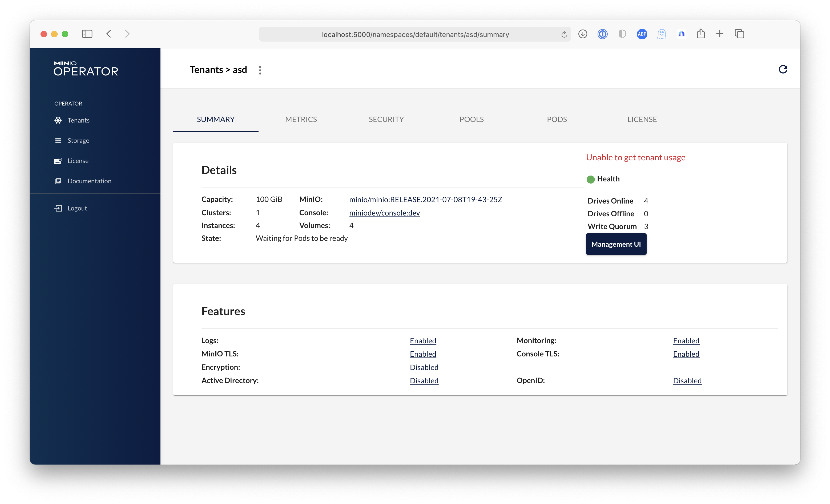830x504 pixels.
Task: Open Documentation from the sidebar
Action: pyautogui.click(x=89, y=181)
